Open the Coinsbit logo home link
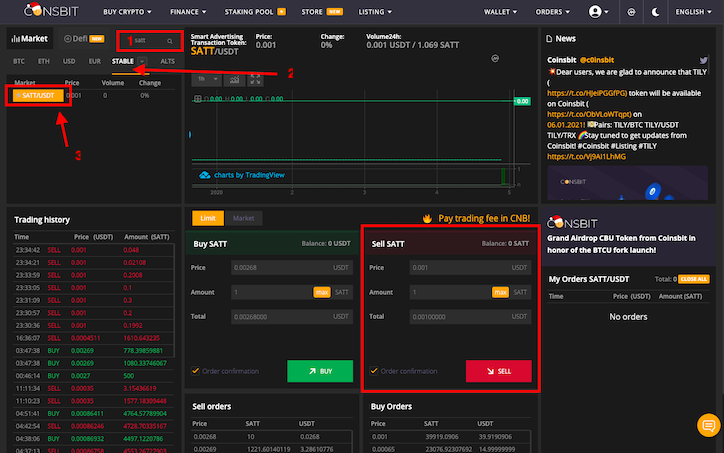This screenshot has height=453, width=724. coord(51,10)
